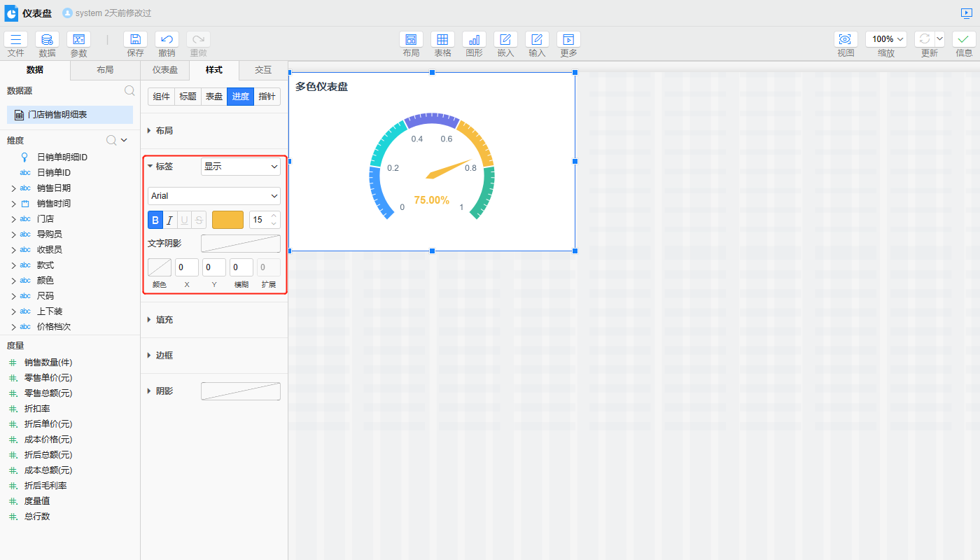Click the orange label color swatch
The width and height of the screenshot is (980, 560).
(227, 220)
